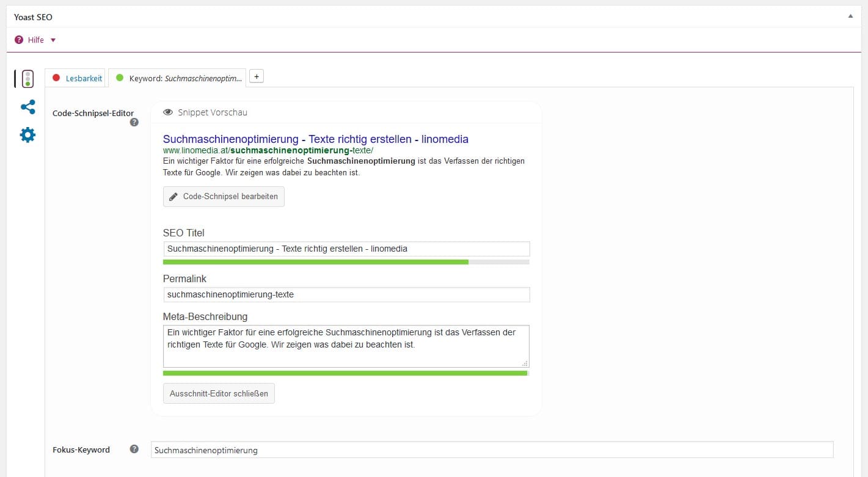
Task: Click the eye icon in Snippet Vorschau
Action: point(168,112)
